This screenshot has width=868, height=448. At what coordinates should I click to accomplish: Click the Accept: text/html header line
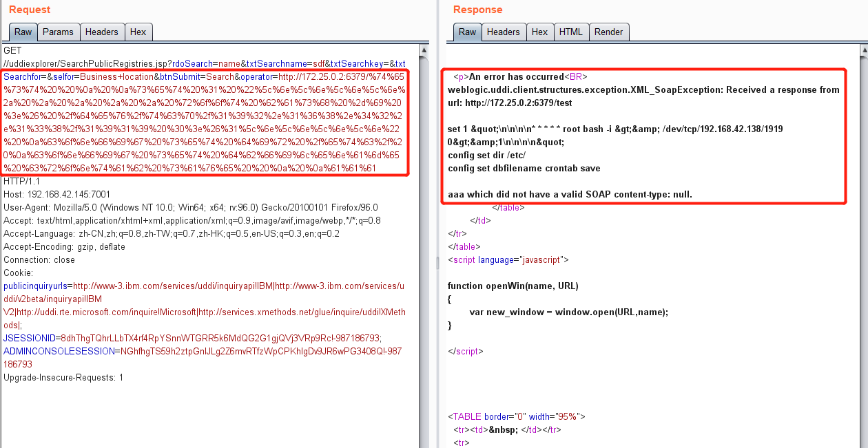click(192, 221)
